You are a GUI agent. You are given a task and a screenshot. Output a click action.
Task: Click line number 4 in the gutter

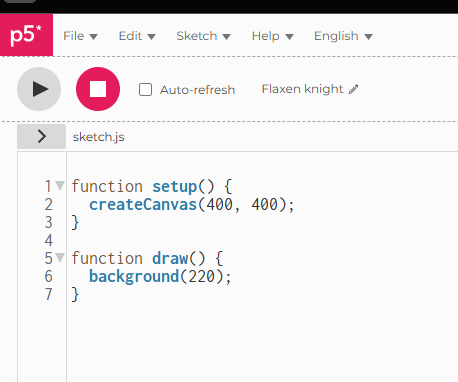coord(49,240)
